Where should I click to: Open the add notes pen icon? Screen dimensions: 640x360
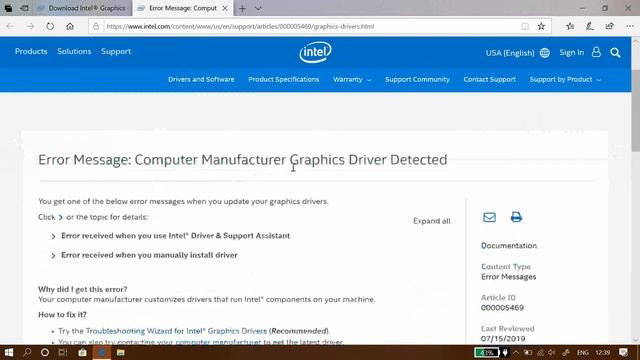pyautogui.click(x=590, y=27)
